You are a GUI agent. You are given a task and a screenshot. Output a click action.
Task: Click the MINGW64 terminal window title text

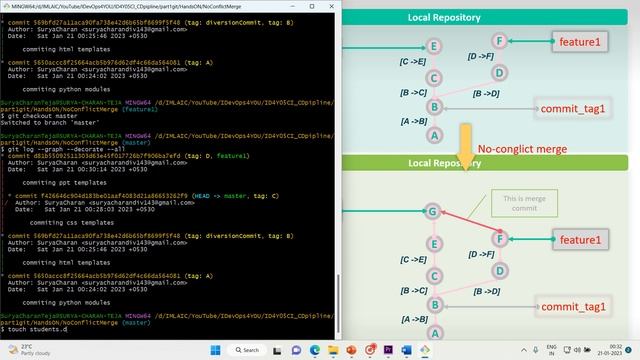[x=126, y=7]
